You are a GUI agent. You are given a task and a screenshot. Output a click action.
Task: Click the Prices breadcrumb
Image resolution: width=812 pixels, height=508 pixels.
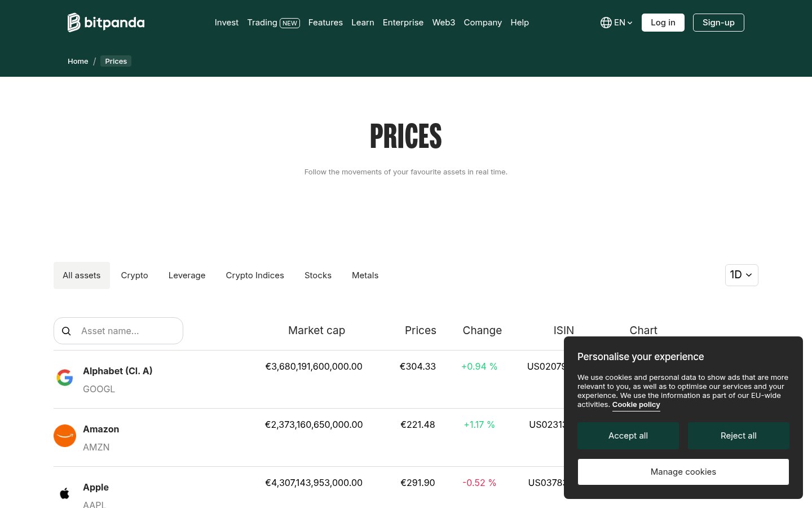(116, 61)
